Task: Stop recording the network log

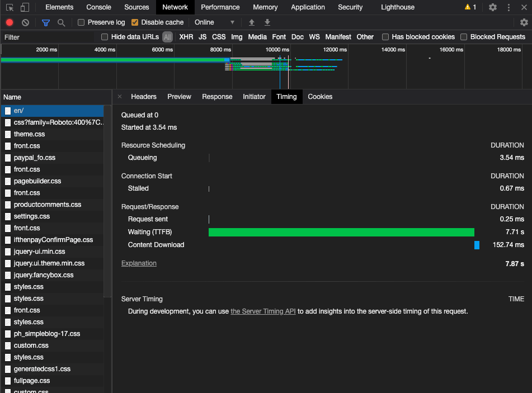Action: (x=10, y=22)
